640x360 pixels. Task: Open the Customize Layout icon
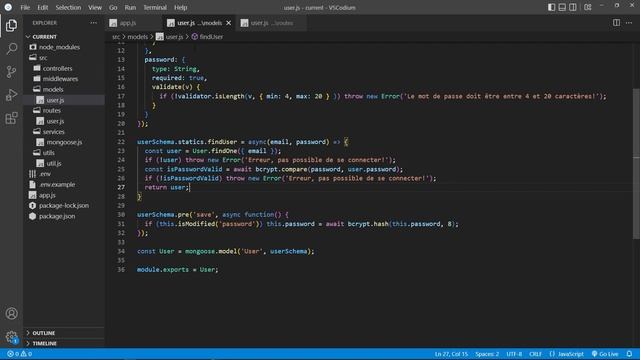coord(588,7)
